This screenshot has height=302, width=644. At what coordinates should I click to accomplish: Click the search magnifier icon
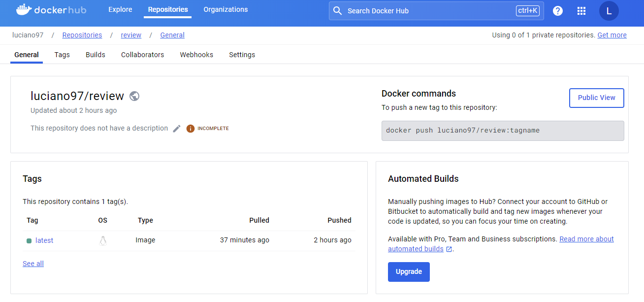tap(337, 11)
